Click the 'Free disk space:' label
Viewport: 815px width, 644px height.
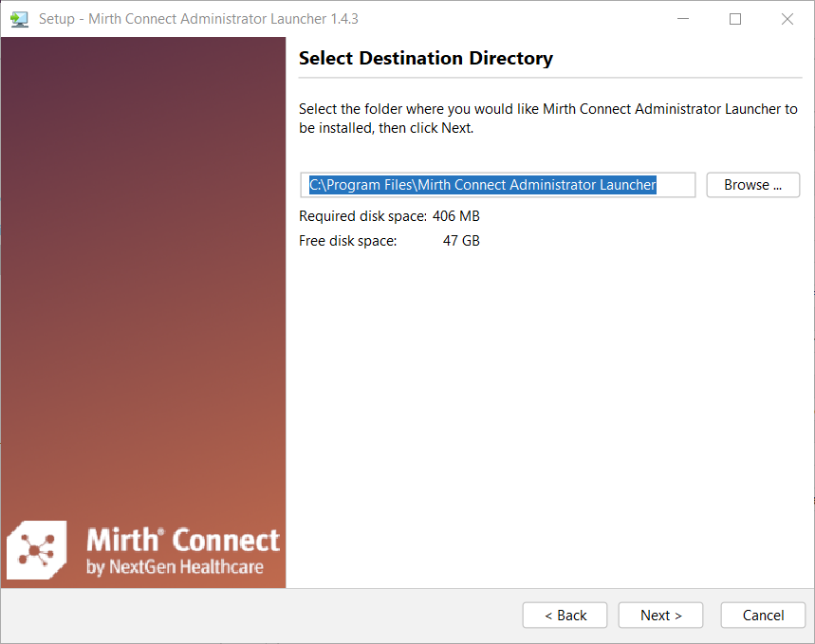point(347,241)
